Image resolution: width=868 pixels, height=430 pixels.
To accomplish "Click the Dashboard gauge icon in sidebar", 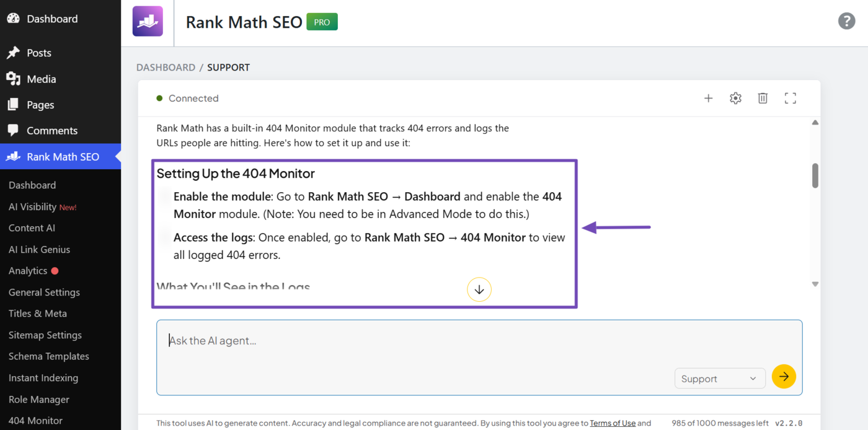I will (13, 19).
